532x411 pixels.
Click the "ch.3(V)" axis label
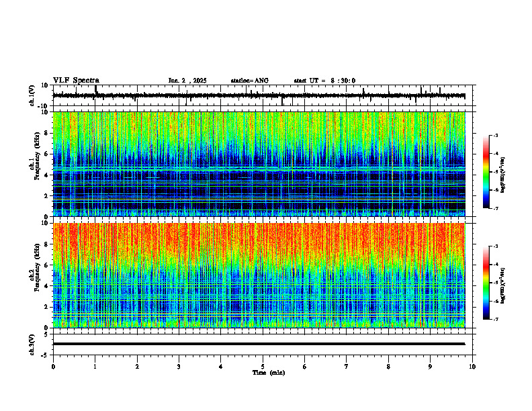32,345
